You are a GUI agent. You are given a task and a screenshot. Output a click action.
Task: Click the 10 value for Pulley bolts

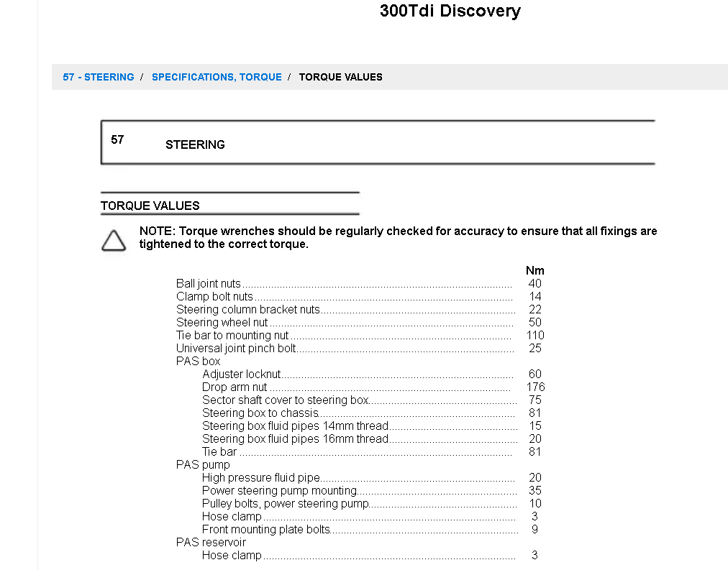click(535, 504)
